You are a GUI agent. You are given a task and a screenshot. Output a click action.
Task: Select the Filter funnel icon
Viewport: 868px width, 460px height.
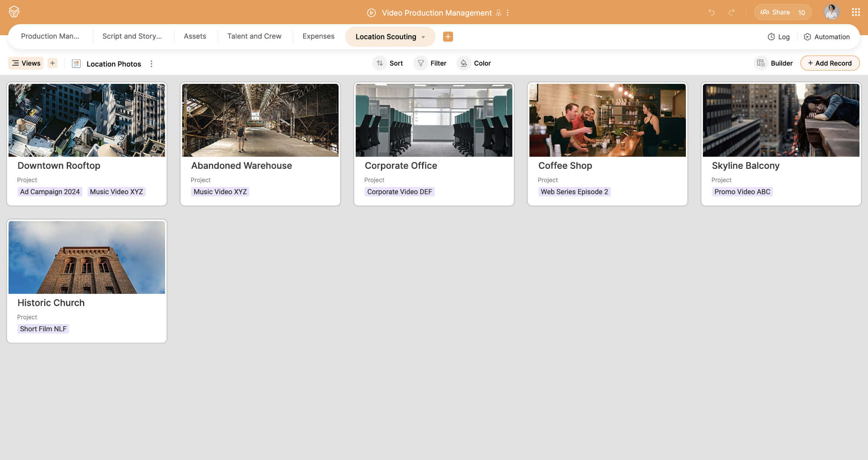[421, 63]
